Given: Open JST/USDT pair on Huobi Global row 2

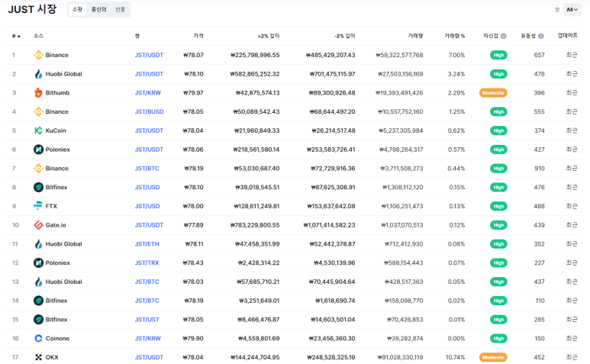Looking at the screenshot, I should 149,74.
